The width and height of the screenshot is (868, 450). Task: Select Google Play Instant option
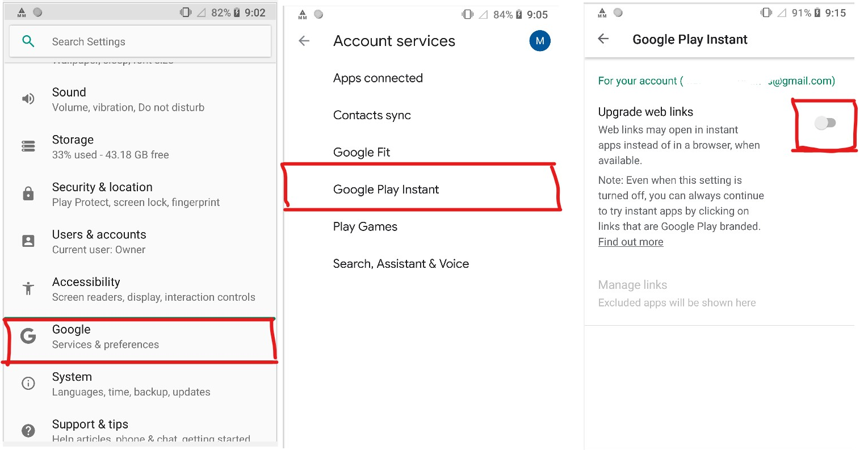tap(386, 189)
